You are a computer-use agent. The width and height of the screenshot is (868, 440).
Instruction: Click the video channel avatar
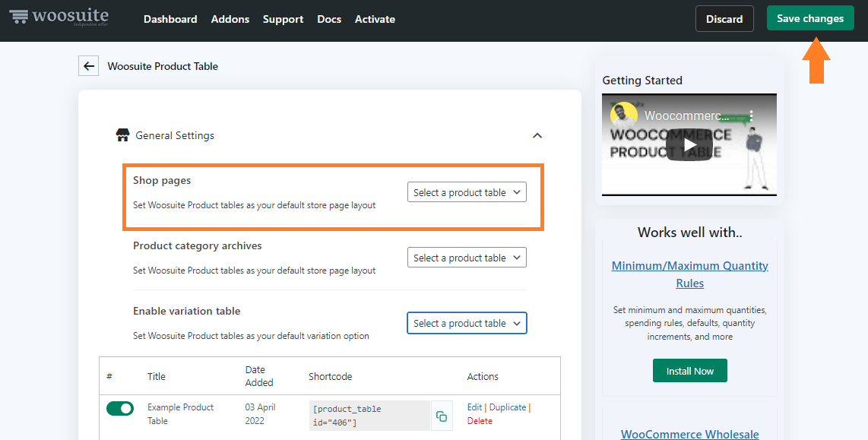pyautogui.click(x=623, y=115)
